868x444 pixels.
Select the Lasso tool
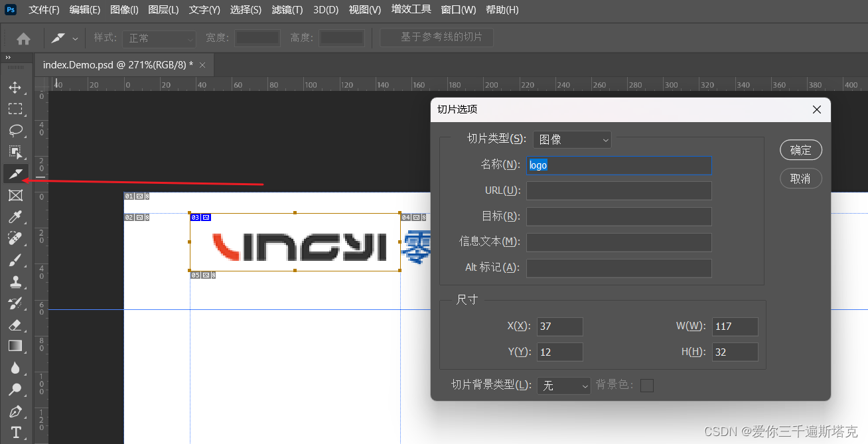pyautogui.click(x=15, y=131)
